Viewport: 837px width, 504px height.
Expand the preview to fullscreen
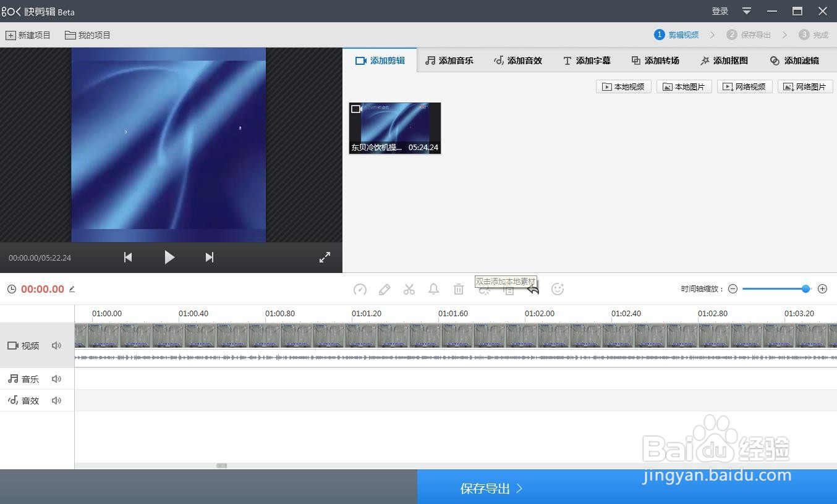point(325,258)
